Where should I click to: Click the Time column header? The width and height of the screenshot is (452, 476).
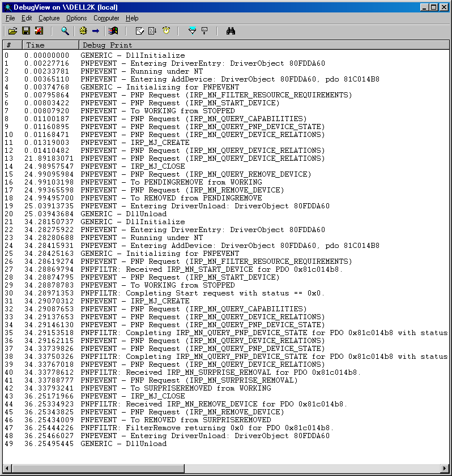[x=50, y=45]
